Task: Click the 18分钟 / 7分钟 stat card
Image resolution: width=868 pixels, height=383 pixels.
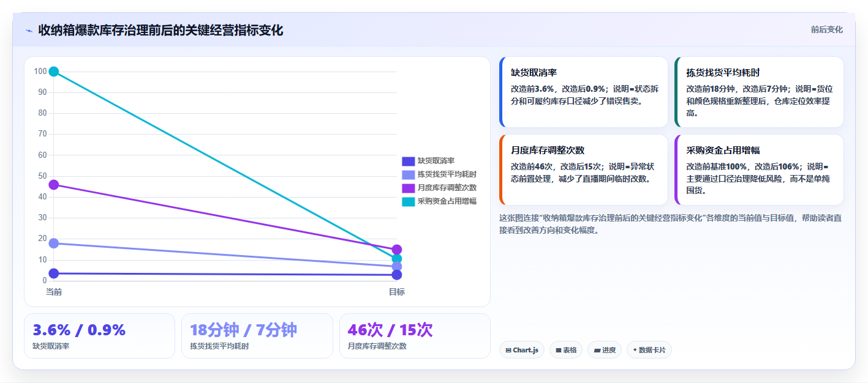Action: pyautogui.click(x=257, y=336)
